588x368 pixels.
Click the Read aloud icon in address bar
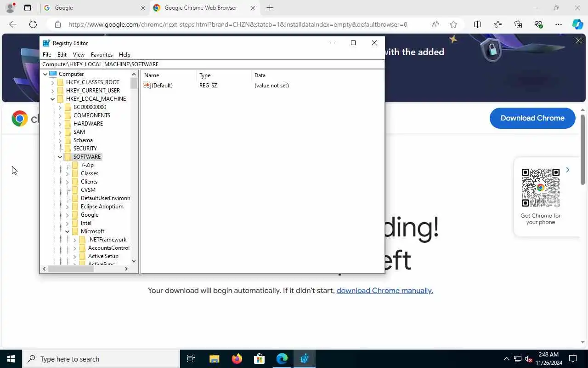(x=435, y=24)
